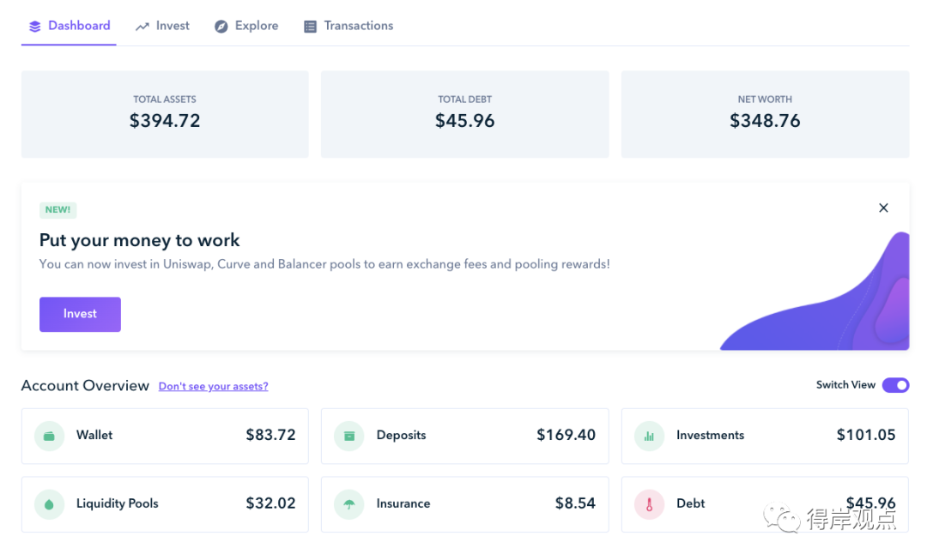Screen dimensions: 927x560
Task: Click the Debt thermometer icon
Action: tap(649, 504)
